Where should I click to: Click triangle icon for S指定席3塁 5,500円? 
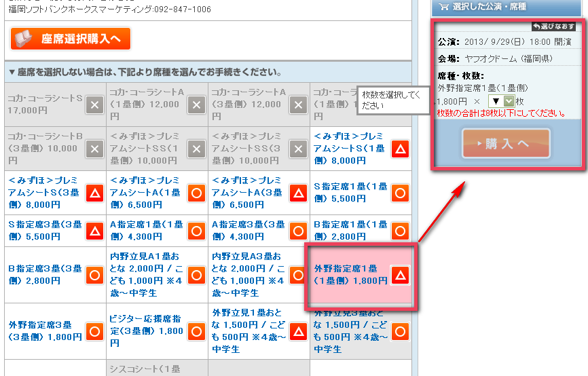point(94,231)
